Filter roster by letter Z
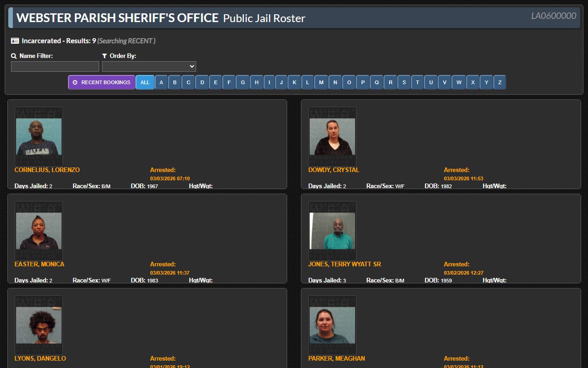Image resolution: width=588 pixels, height=368 pixels. [500, 82]
